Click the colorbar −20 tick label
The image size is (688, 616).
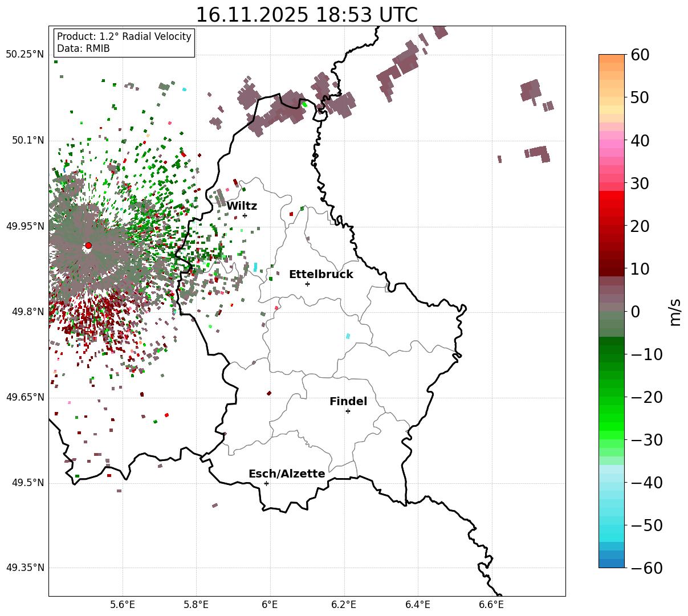tap(646, 397)
